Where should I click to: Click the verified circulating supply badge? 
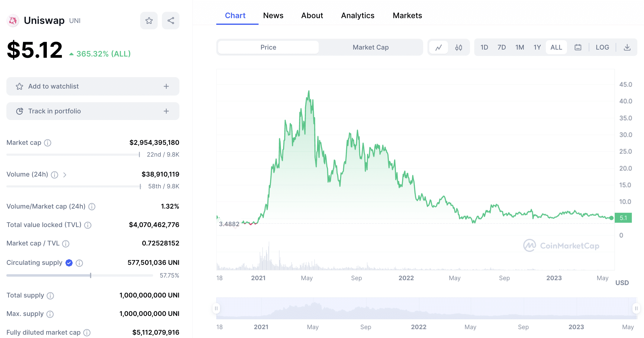69,263
